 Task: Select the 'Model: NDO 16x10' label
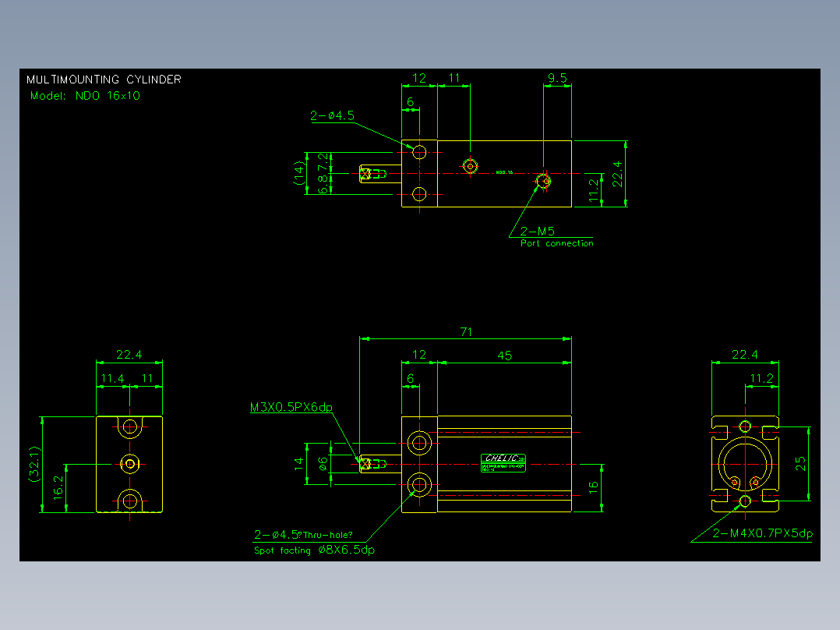(x=85, y=96)
